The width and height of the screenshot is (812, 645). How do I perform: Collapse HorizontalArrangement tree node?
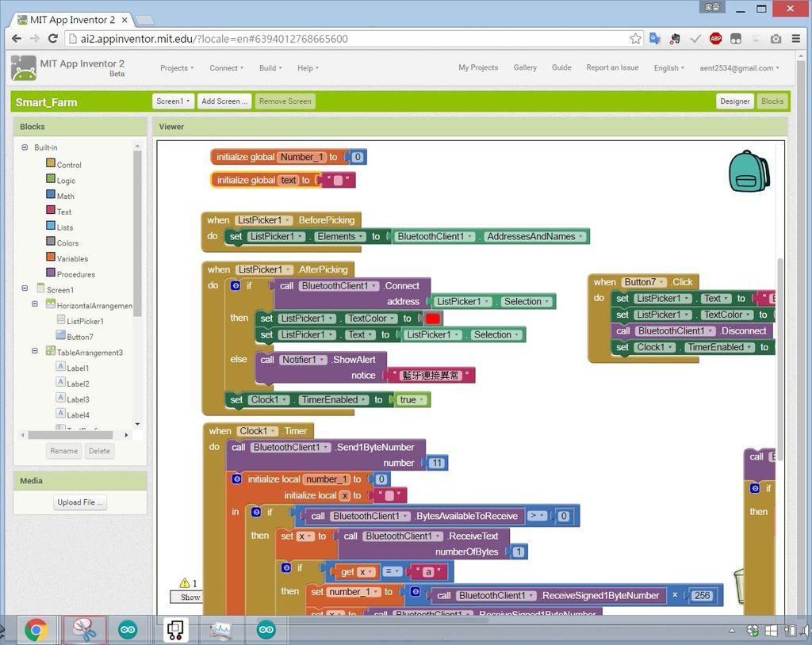[x=35, y=303]
